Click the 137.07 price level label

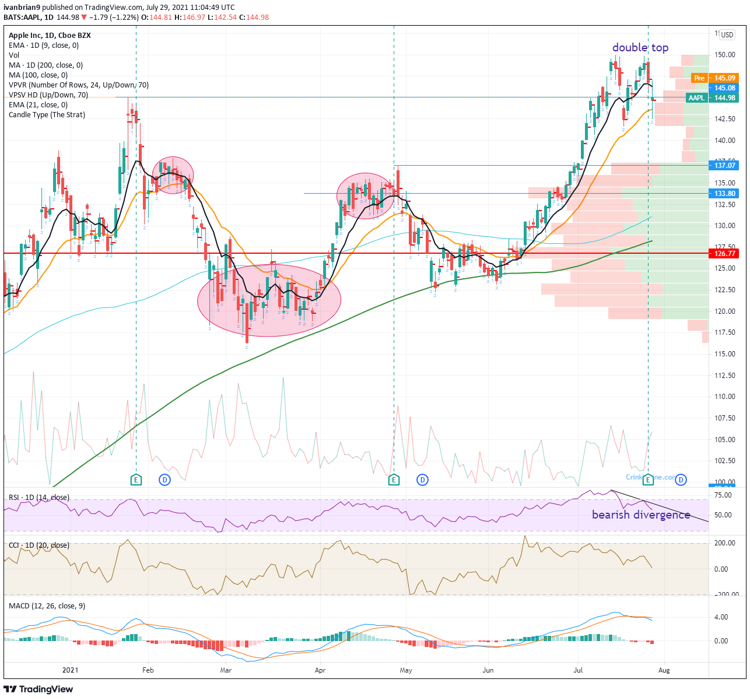[725, 166]
